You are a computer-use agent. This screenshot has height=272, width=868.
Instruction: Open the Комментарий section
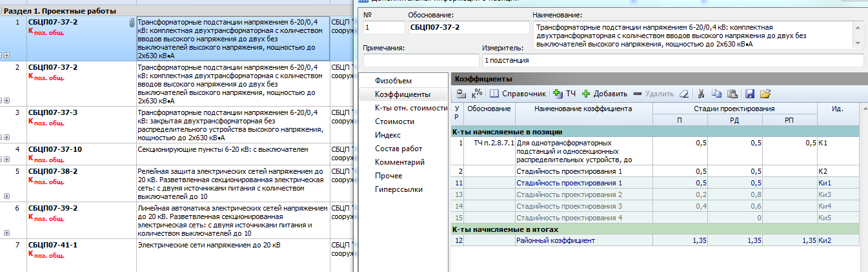coord(399,162)
